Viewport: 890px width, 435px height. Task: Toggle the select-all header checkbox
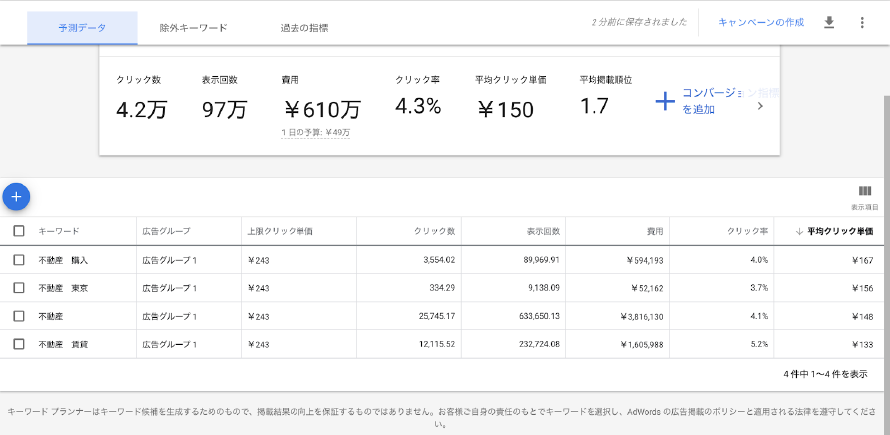(19, 231)
